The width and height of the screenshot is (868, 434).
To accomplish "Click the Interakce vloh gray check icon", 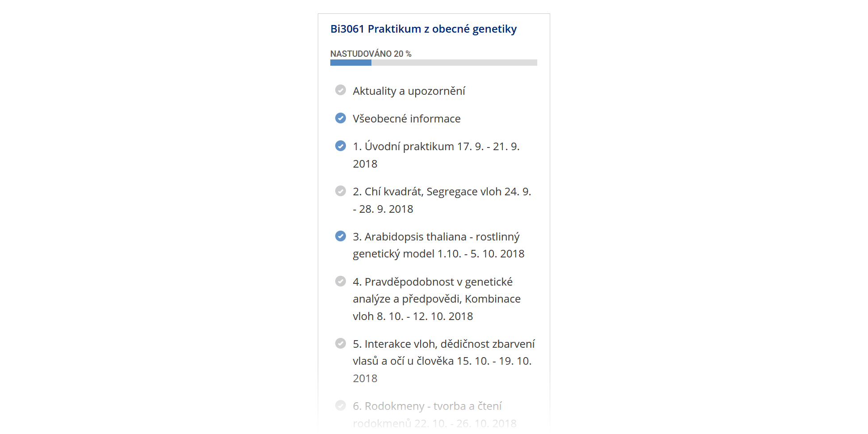I will [x=340, y=343].
